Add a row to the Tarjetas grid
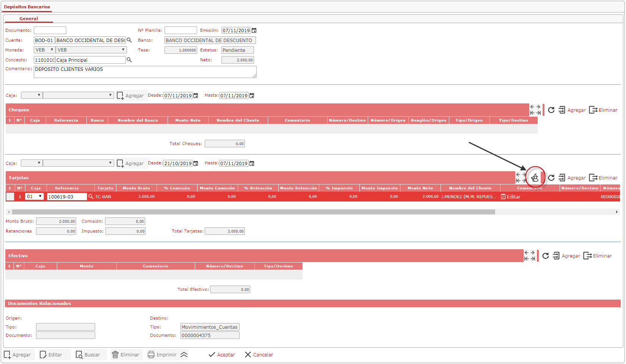This screenshot has width=626, height=364. coord(572,178)
